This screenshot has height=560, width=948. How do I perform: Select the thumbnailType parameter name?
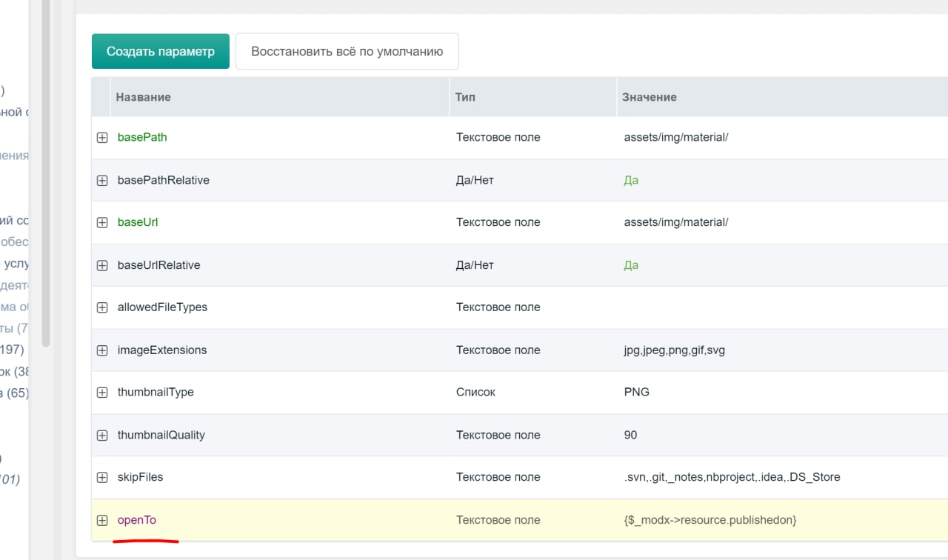156,392
